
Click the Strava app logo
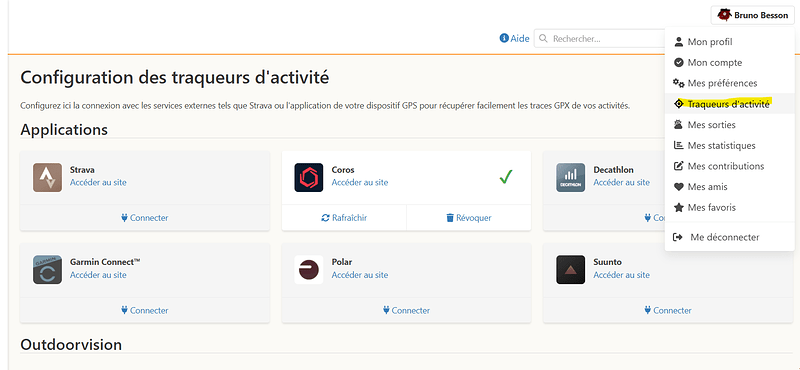pyautogui.click(x=47, y=178)
